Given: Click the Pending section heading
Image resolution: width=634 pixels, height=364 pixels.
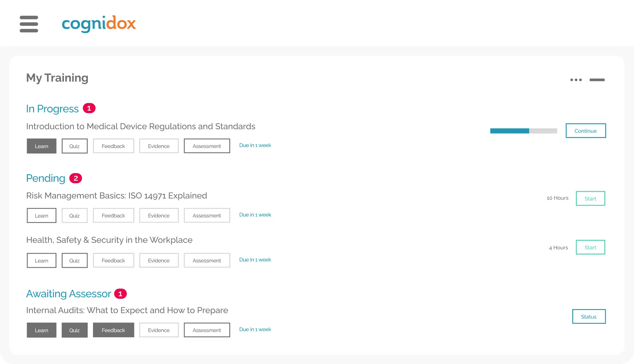Looking at the screenshot, I should click(x=46, y=178).
